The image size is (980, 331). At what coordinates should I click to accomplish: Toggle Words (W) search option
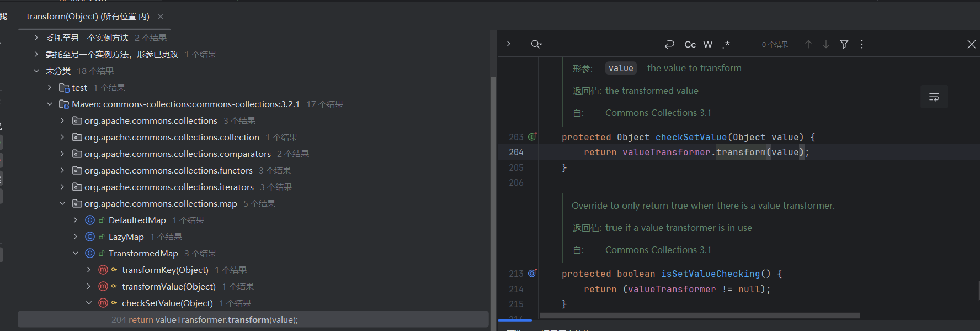point(708,44)
